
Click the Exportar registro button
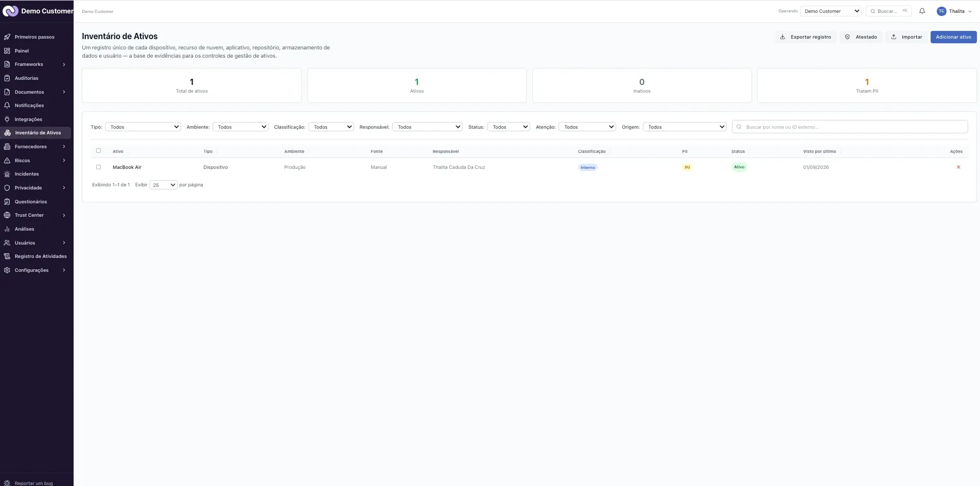[806, 37]
